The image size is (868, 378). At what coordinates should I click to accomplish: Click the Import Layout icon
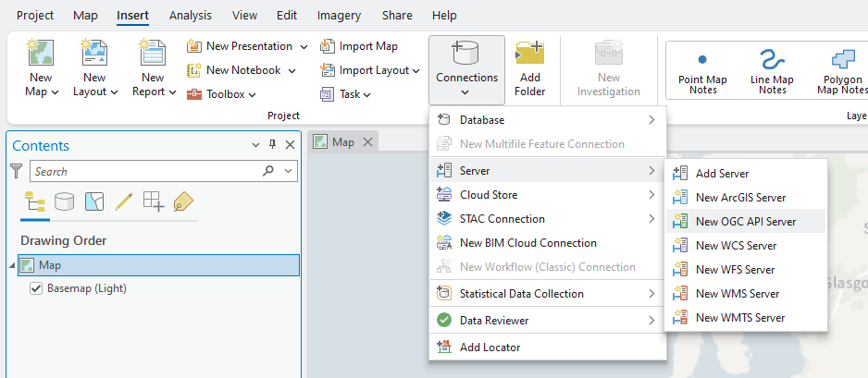click(328, 70)
